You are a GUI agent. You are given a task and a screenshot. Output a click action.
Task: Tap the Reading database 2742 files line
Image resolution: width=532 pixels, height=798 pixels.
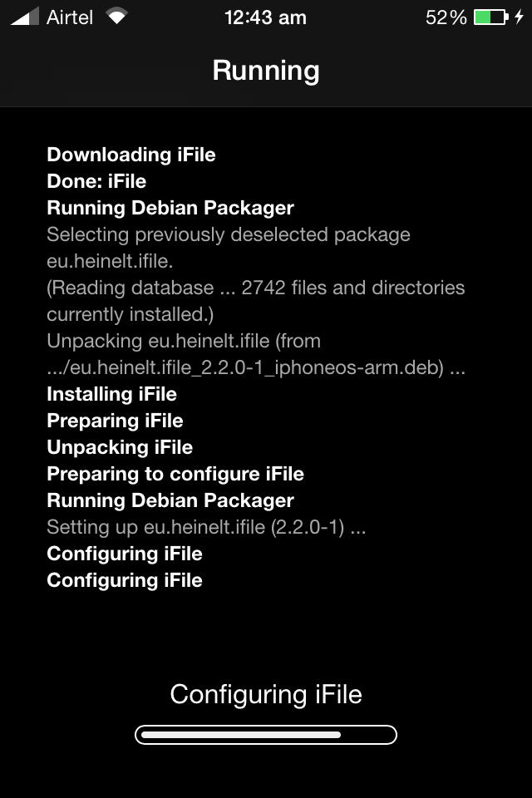point(255,288)
